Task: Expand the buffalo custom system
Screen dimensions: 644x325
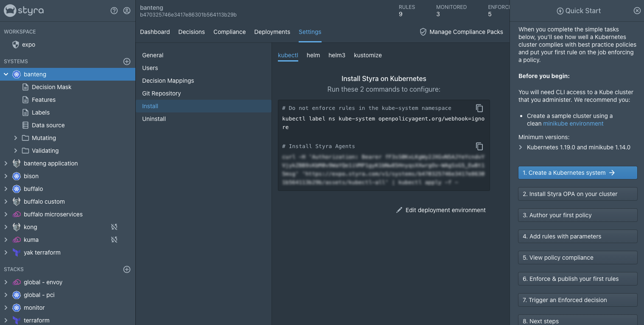Action: point(6,202)
